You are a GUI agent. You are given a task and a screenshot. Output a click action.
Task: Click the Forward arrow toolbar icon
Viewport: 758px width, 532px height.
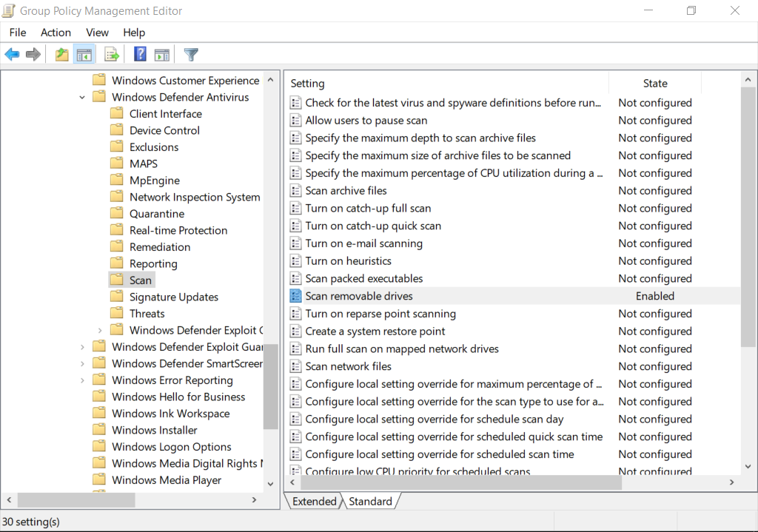point(33,54)
